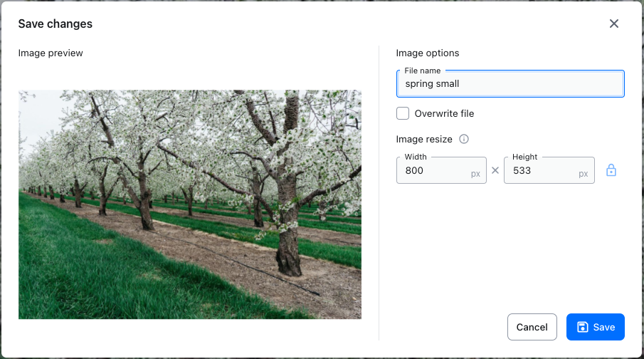Click the Height input field
Viewport: 644px width, 359px height.
[x=549, y=170]
